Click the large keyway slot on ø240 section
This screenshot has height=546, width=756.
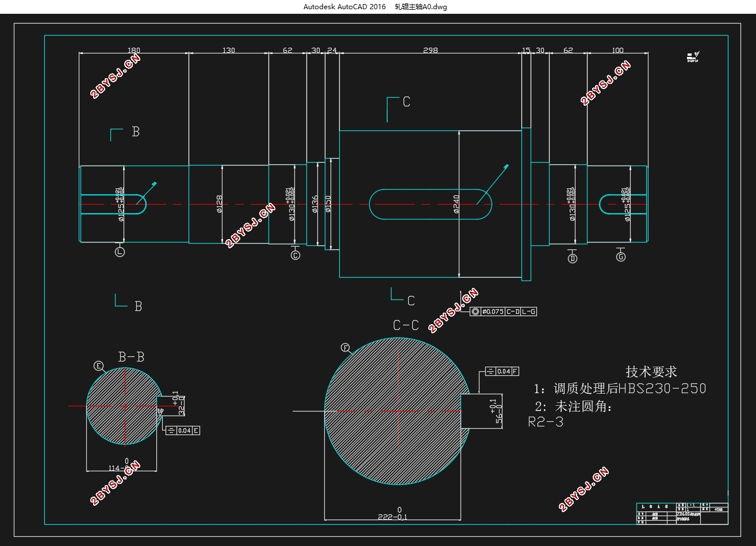pos(430,204)
